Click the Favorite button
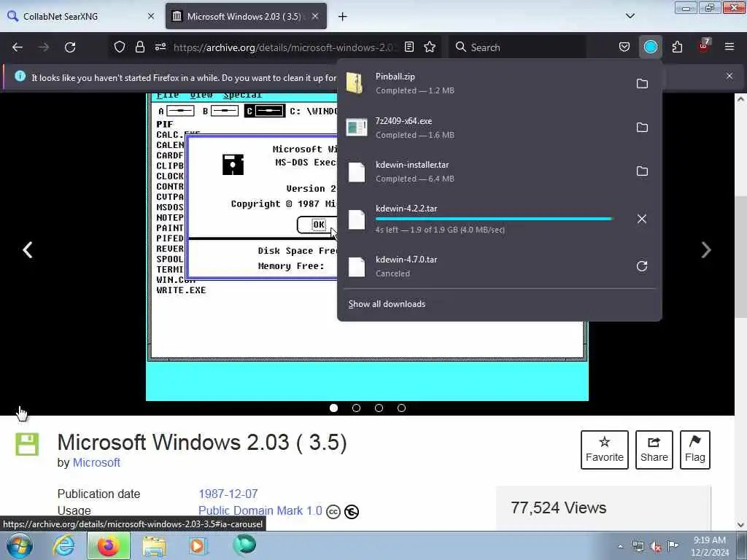Image resolution: width=747 pixels, height=560 pixels. (x=605, y=449)
